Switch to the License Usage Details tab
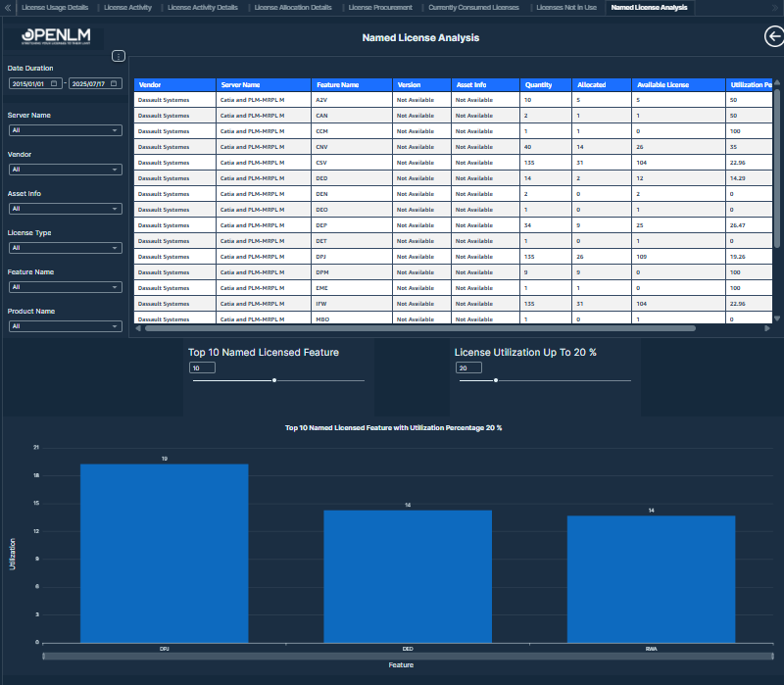The height and width of the screenshot is (685, 784). (54, 7)
